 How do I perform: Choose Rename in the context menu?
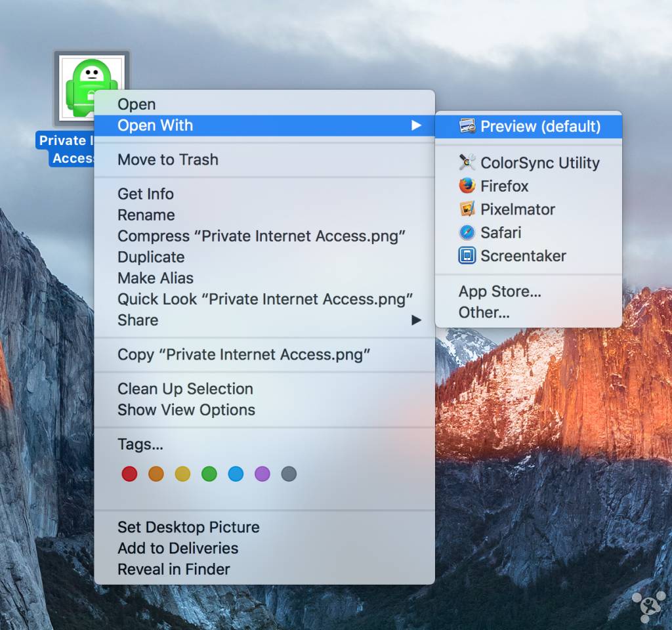(x=146, y=215)
